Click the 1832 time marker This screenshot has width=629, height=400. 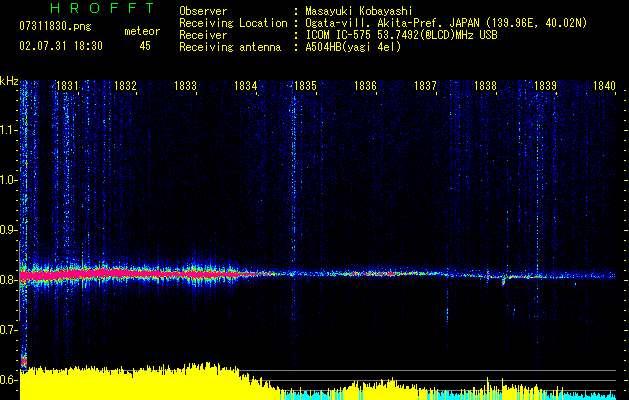click(126, 86)
